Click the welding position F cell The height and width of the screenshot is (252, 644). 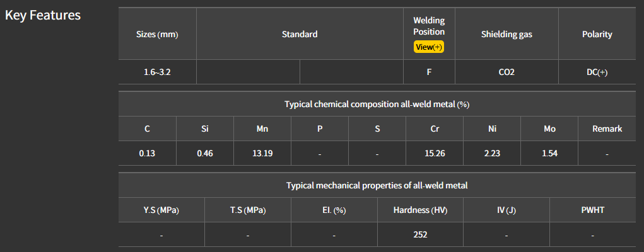coord(429,72)
